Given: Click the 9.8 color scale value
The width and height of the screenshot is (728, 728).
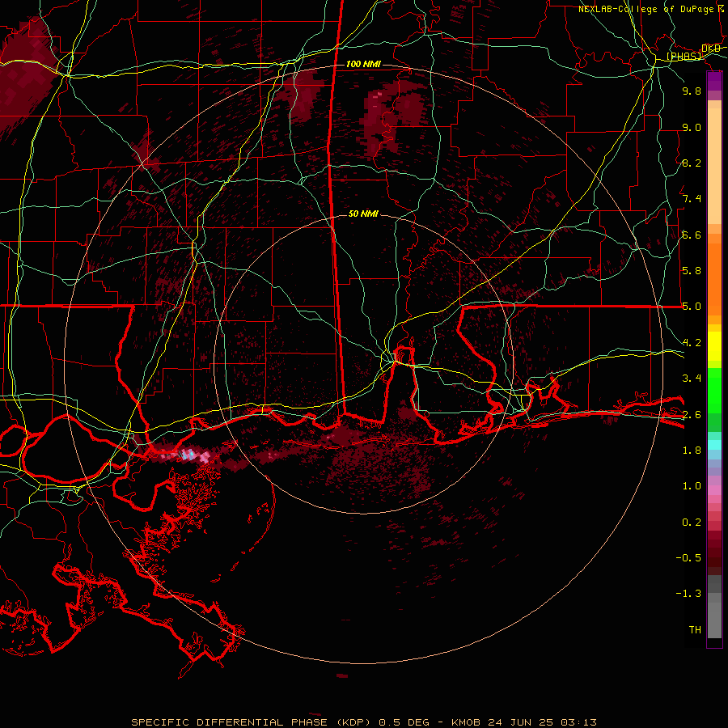Looking at the screenshot, I should click(x=692, y=91).
